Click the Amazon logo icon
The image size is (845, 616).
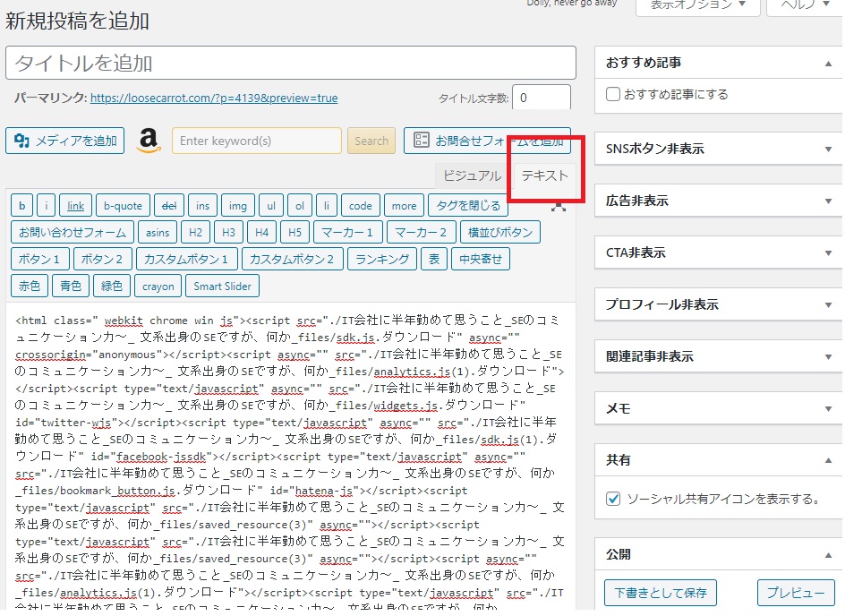point(149,141)
